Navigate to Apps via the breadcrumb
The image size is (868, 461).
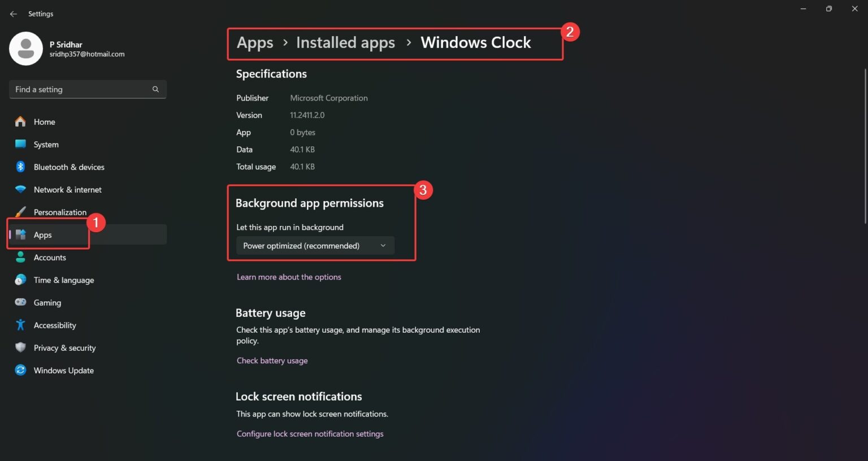[254, 42]
